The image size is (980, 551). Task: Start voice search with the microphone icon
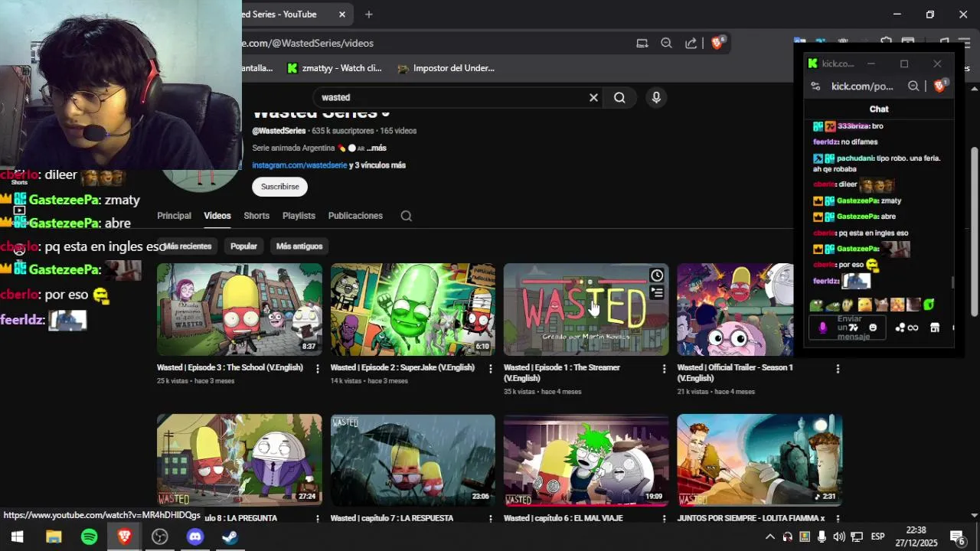click(655, 97)
